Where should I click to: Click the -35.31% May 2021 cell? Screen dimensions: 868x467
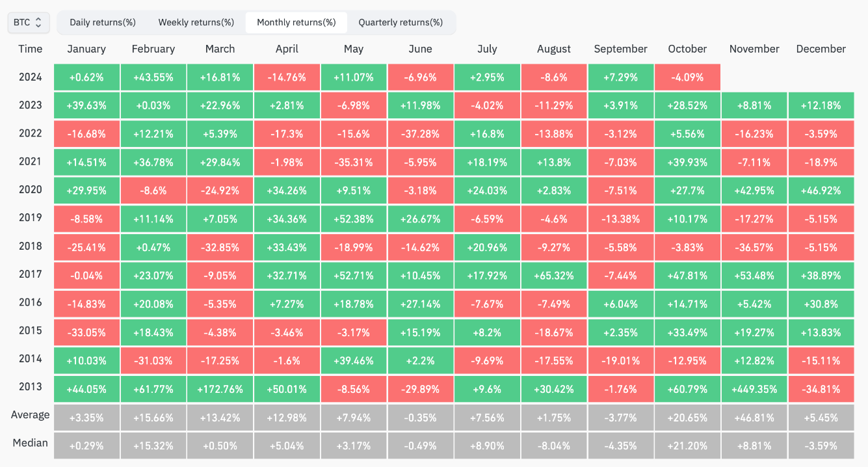click(353, 162)
